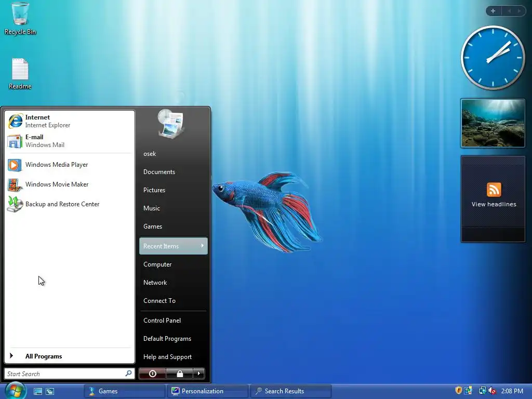Click the RSS feed headlines icon
This screenshot has height=399, width=532.
[x=494, y=189]
